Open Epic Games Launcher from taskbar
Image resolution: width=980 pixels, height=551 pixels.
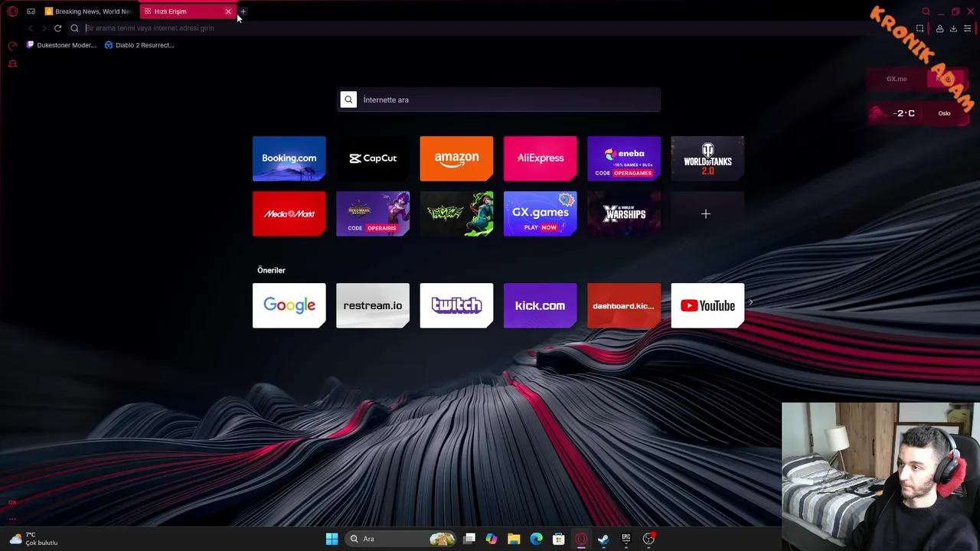coord(626,539)
